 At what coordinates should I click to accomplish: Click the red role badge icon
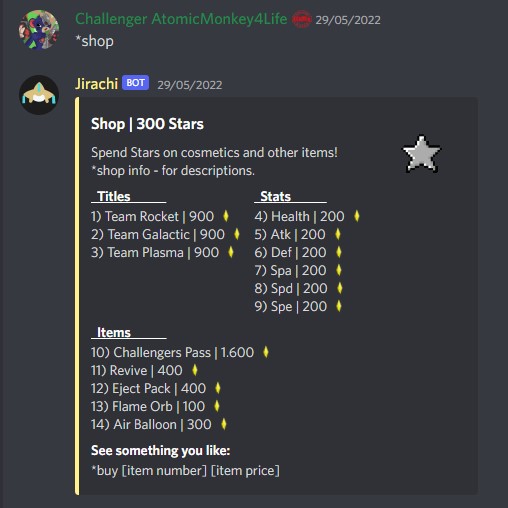[302, 19]
